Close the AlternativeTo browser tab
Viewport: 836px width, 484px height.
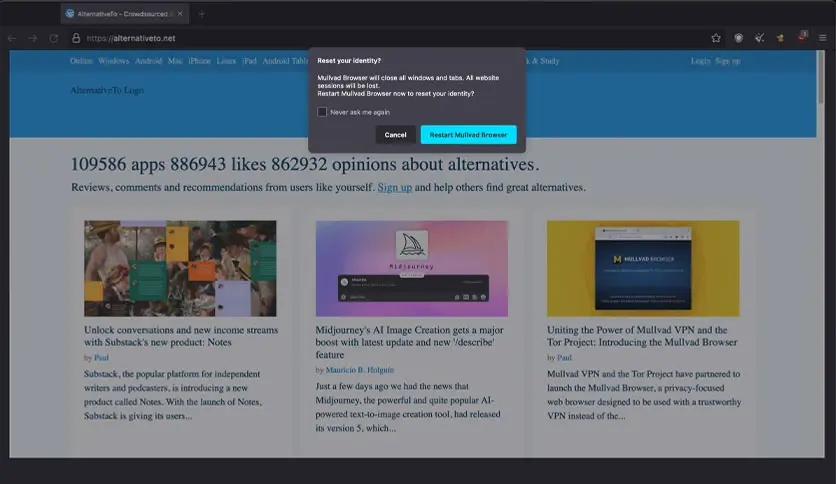coord(180,14)
